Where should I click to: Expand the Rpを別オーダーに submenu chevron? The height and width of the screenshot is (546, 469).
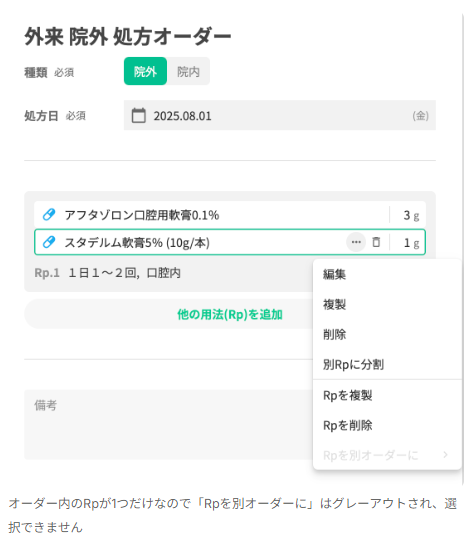tap(445, 454)
